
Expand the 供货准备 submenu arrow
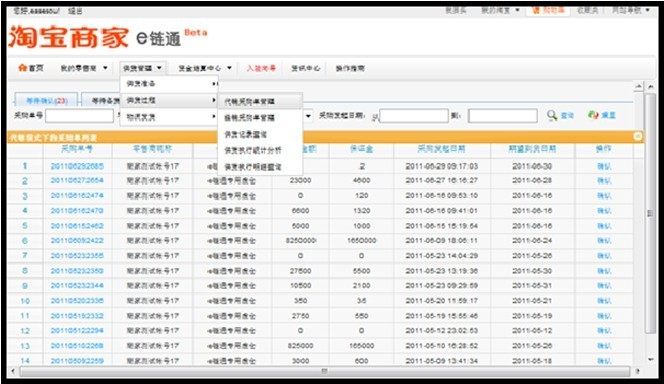pyautogui.click(x=214, y=84)
